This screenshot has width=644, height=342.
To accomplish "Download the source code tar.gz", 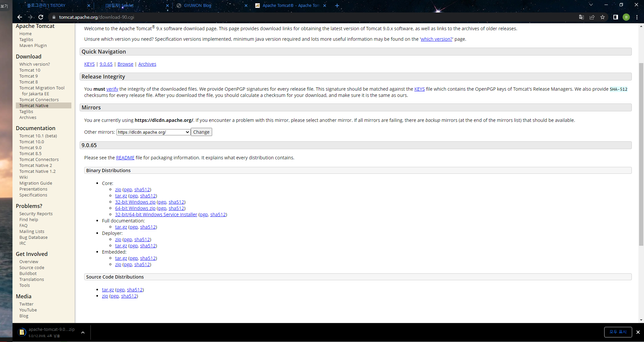I will tap(108, 290).
